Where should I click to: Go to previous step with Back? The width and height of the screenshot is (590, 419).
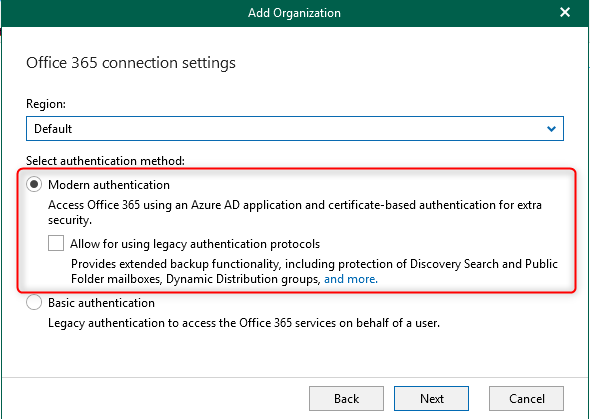(346, 398)
